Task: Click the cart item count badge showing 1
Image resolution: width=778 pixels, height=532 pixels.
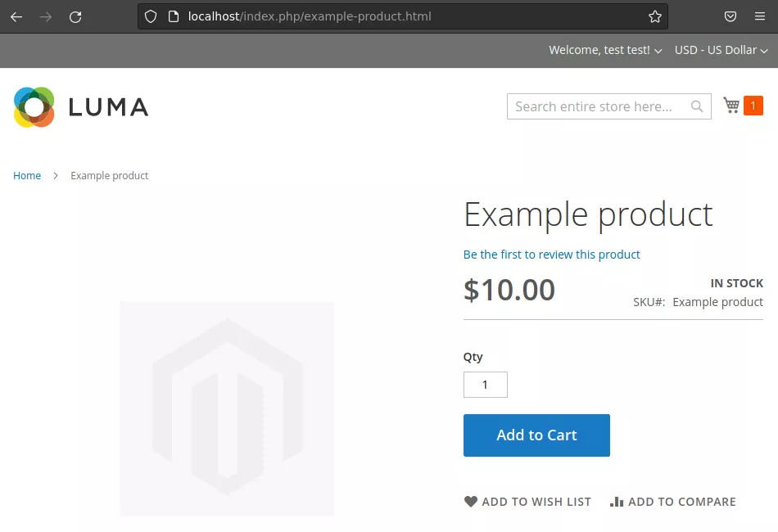Action: pos(753,105)
